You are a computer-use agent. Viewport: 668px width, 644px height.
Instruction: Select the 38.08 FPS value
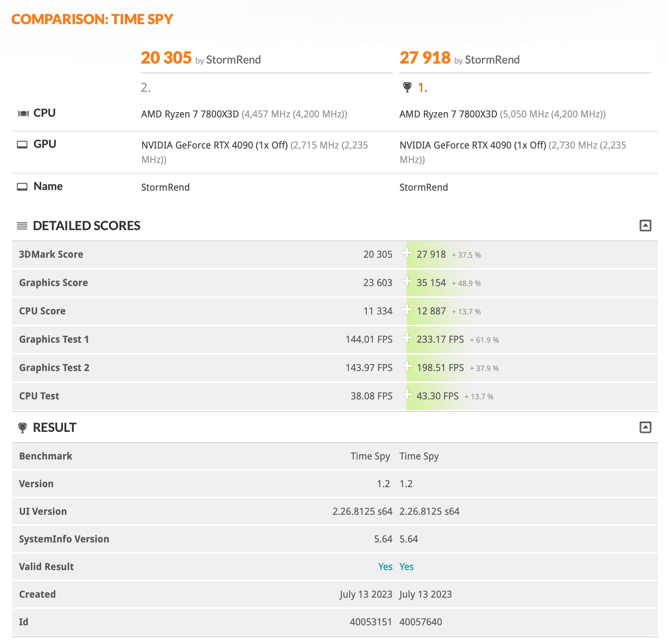click(372, 396)
